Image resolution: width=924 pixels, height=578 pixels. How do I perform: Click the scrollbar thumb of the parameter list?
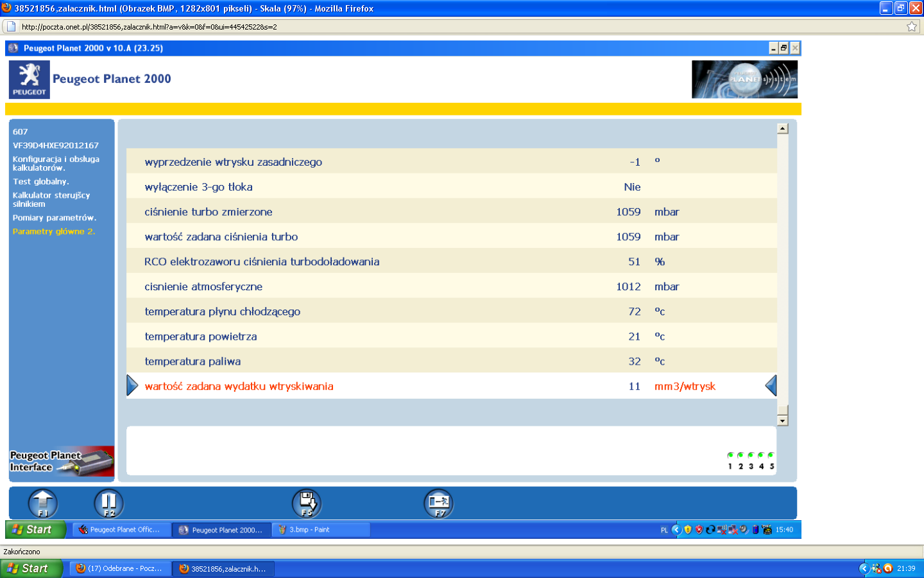[782, 410]
